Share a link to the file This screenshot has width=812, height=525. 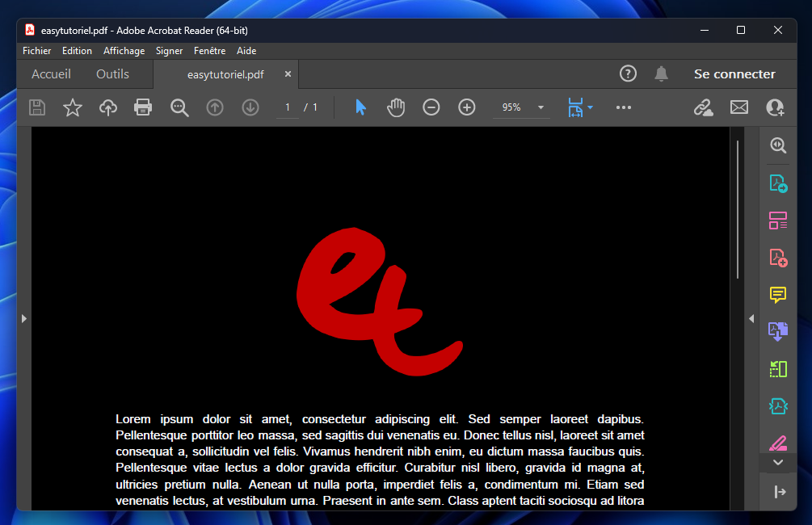click(703, 107)
